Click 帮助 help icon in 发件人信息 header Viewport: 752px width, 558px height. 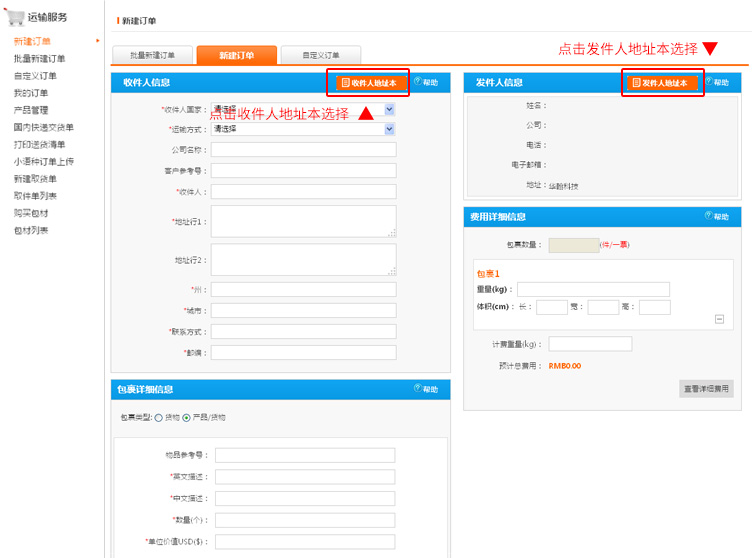pos(716,82)
